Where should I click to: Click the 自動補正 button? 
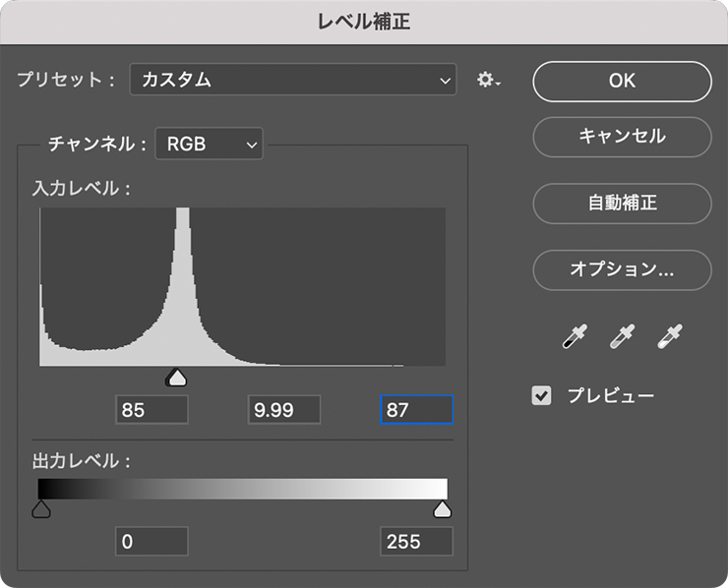point(622,204)
